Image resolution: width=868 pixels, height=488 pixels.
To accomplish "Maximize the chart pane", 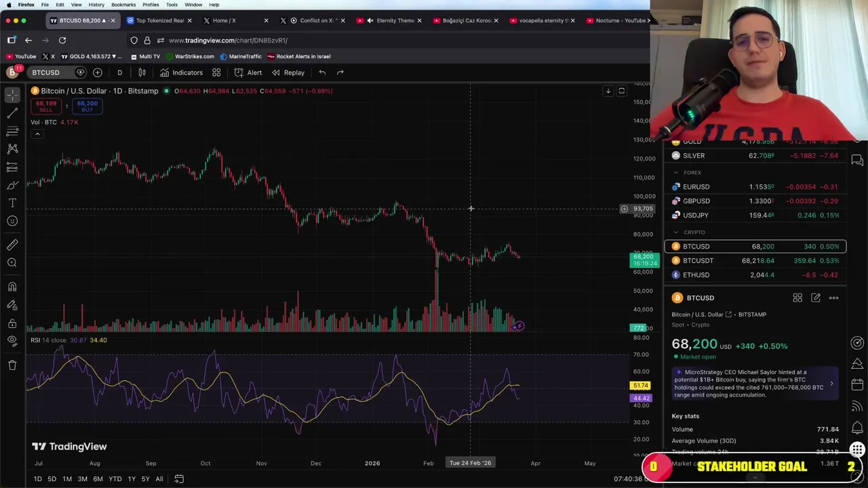I will 621,91.
